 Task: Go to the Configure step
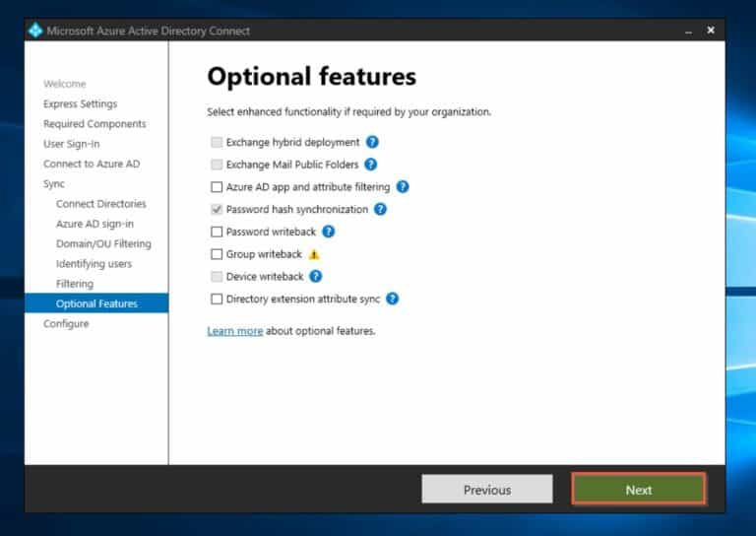coord(66,324)
